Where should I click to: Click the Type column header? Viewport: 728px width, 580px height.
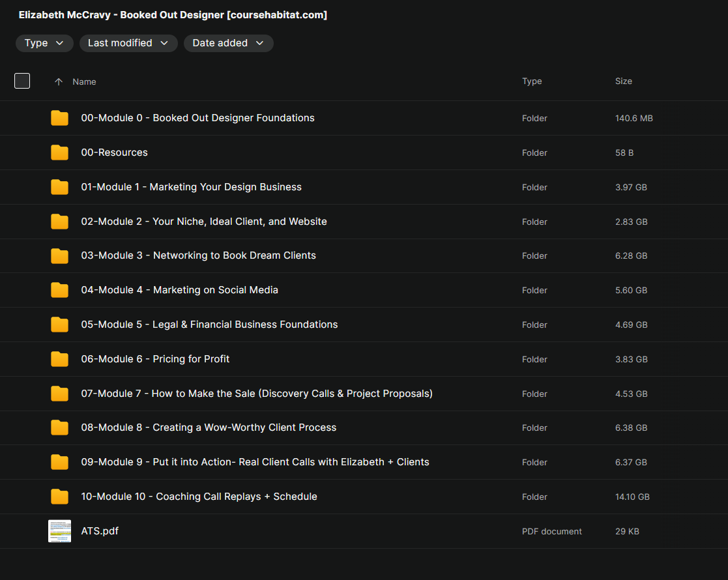[x=532, y=81]
